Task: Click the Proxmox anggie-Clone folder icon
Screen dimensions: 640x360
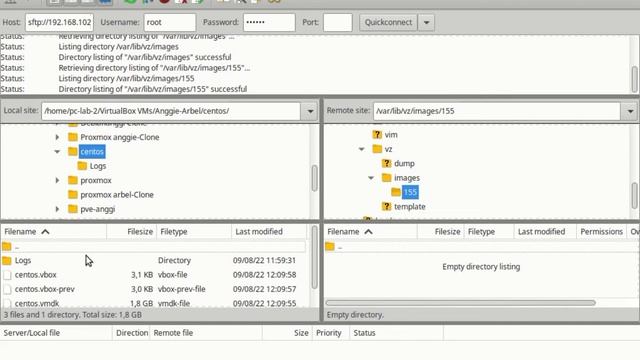Action: coord(73,137)
